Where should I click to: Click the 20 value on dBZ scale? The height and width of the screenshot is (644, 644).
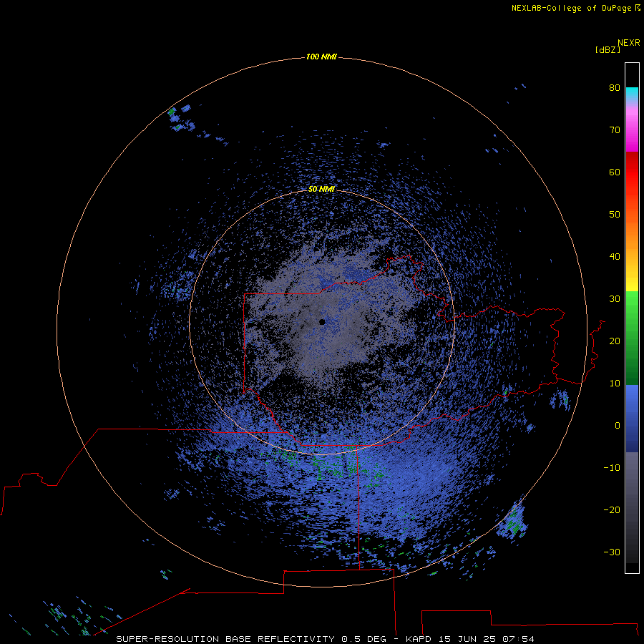[x=615, y=341]
